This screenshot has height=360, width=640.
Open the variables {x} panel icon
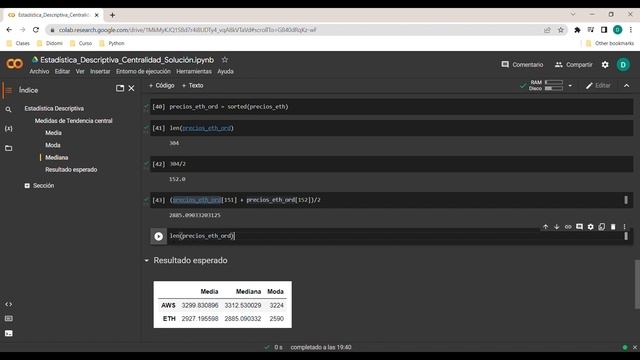(8, 129)
